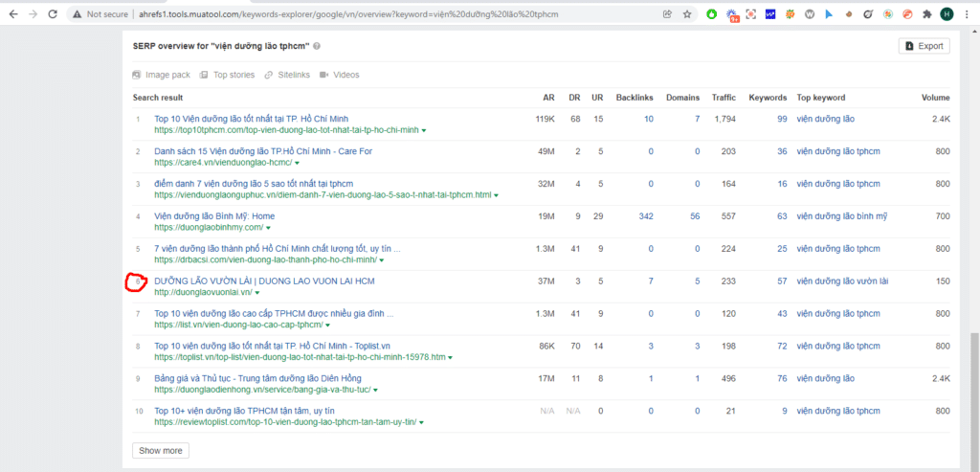The image size is (980, 472).
Task: Expand the dropdown arrow beside duonglaobinhmy.com URL
Action: tap(269, 228)
